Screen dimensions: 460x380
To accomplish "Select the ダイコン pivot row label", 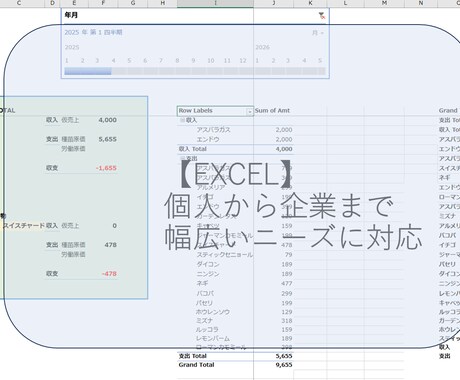I will (x=208, y=264).
